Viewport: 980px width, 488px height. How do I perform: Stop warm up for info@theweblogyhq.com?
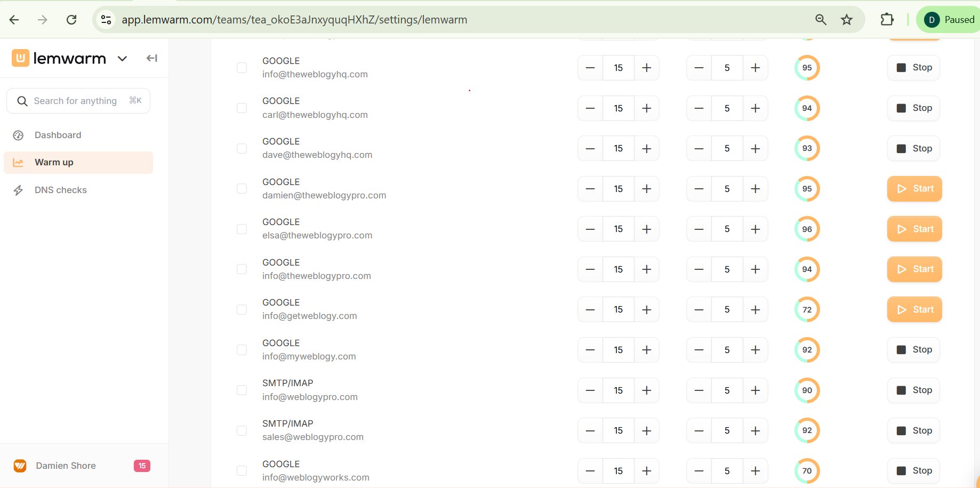tap(913, 68)
